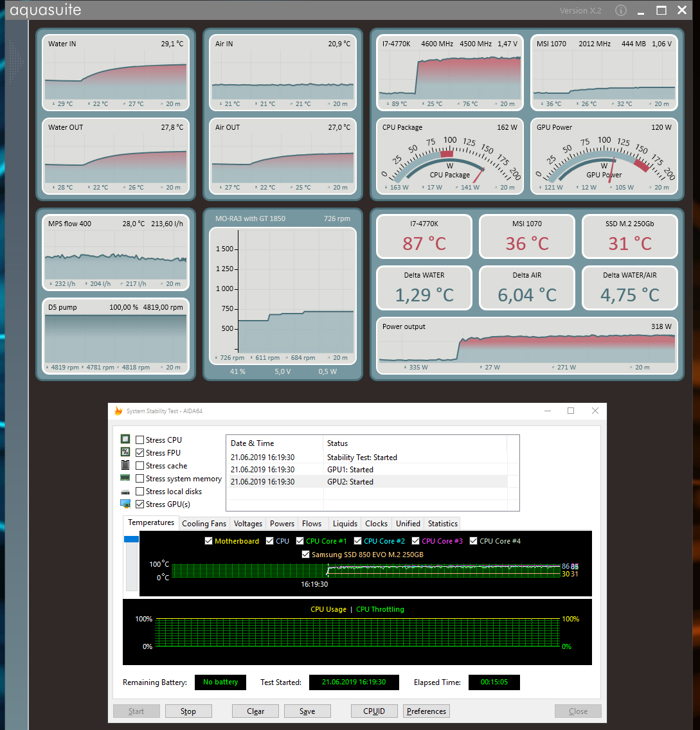The height and width of the screenshot is (730, 700).
Task: Click the AIDA64 flame icon in window title
Action: pos(118,411)
